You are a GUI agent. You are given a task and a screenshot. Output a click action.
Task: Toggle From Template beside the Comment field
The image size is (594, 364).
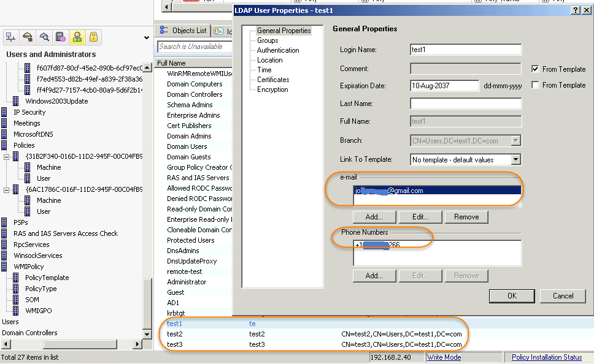(x=536, y=69)
